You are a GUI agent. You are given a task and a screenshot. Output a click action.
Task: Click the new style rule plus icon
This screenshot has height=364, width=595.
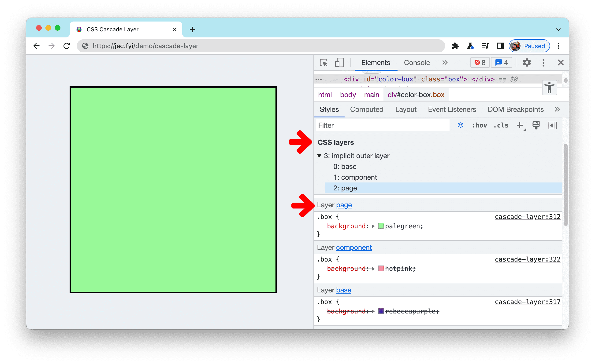[521, 125]
